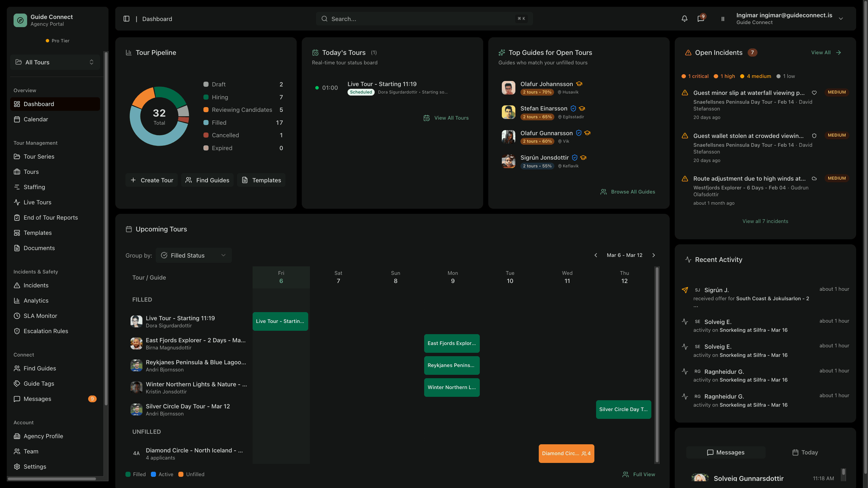Toggle the sidebar collapse icon near Dashboard
The image size is (868, 488).
(x=126, y=19)
